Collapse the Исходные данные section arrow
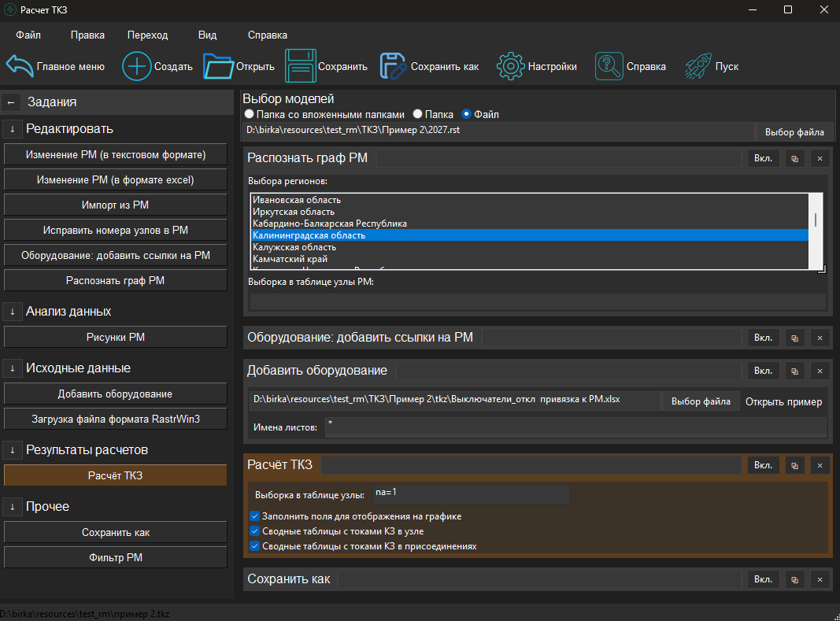This screenshot has width=840, height=621. [x=13, y=368]
